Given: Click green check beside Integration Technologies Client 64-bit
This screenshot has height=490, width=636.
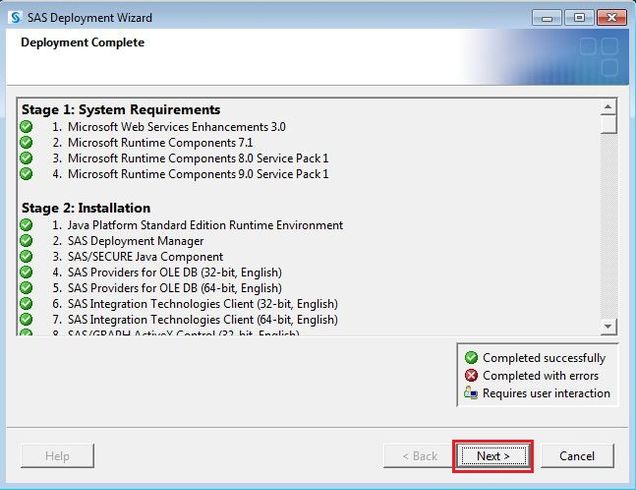Looking at the screenshot, I should (x=26, y=319).
